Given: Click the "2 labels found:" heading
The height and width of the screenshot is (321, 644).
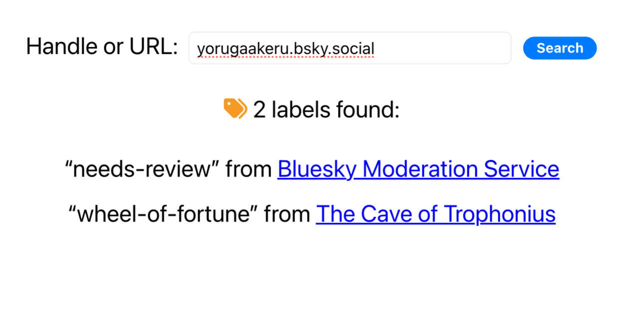Looking at the screenshot, I should 326,109.
